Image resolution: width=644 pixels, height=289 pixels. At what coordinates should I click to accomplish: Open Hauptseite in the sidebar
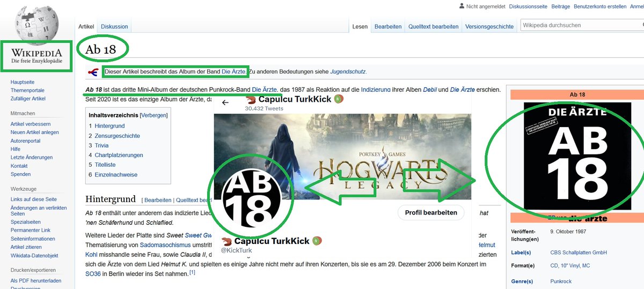(x=23, y=82)
